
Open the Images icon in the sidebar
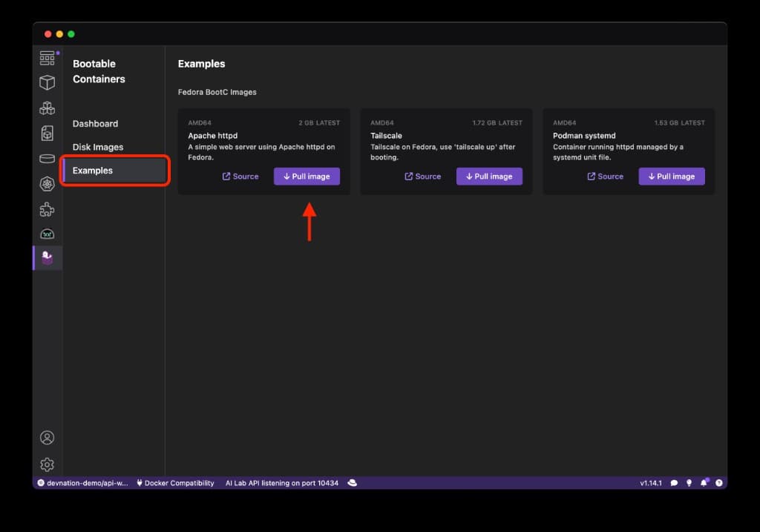[47, 134]
